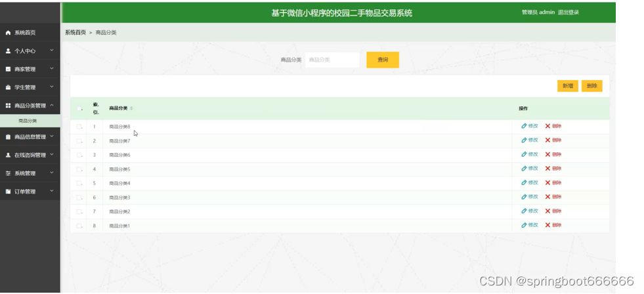Image resolution: width=644 pixels, height=294 pixels.
Task: Click the 管理员 admin text in header
Action: pos(538,12)
